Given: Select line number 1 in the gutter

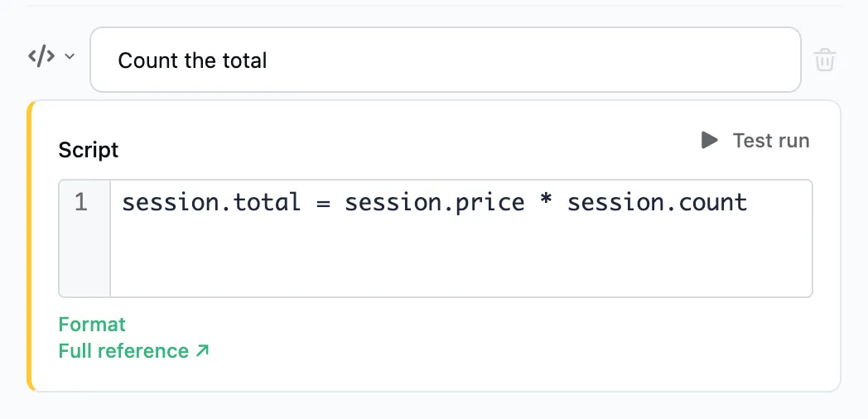Looking at the screenshot, I should 81,203.
